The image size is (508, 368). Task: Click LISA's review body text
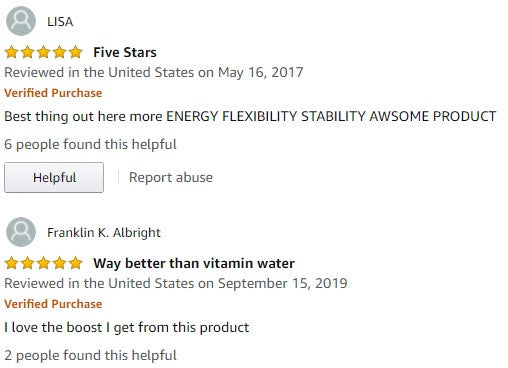coord(250,116)
